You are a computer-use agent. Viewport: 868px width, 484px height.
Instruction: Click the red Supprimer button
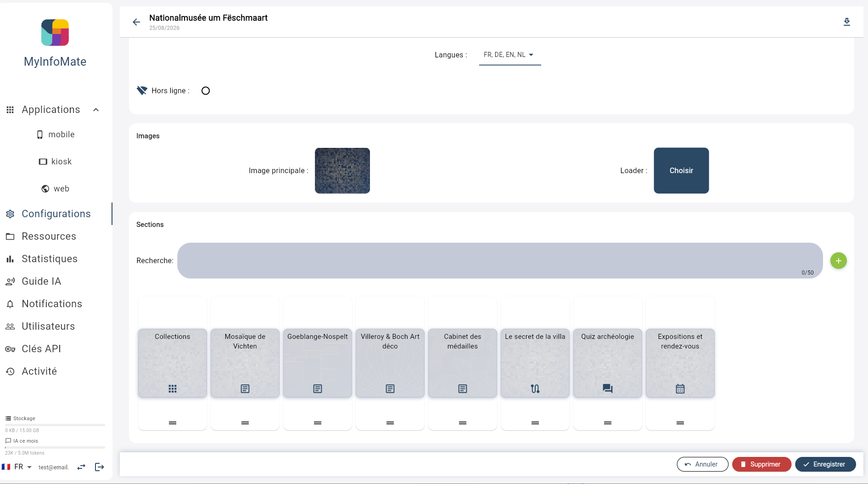tap(761, 464)
